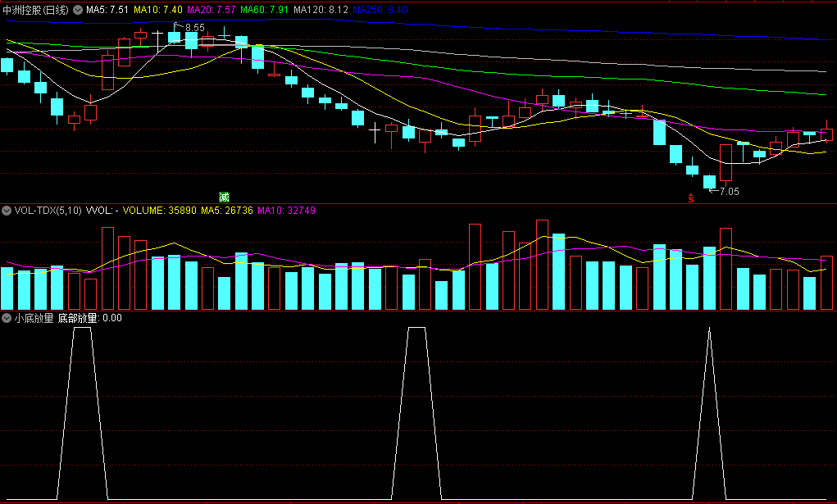The height and width of the screenshot is (504, 837).
Task: Click the volume MA10: 32749 label
Action: (287, 211)
